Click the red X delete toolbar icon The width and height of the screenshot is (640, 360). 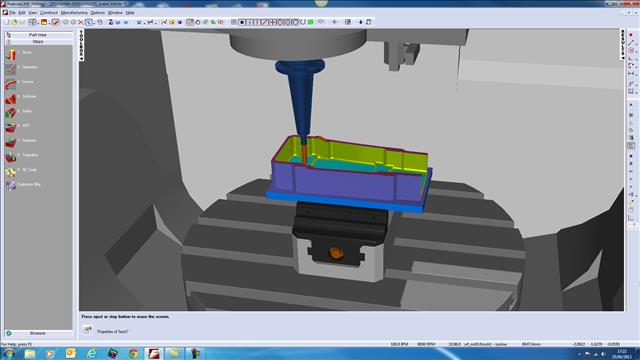pyautogui.click(x=81, y=22)
